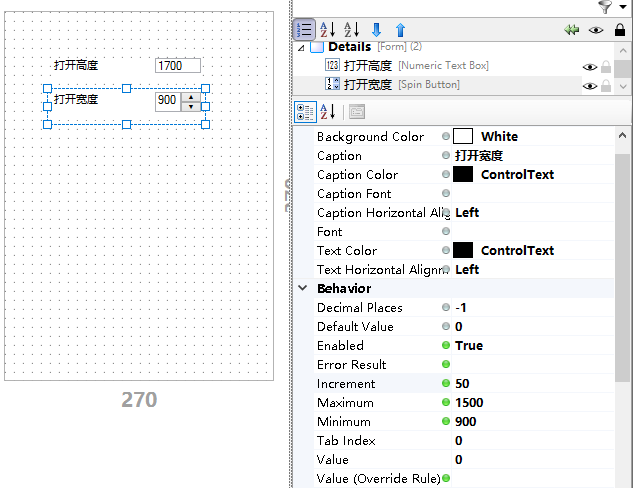Move control up with blue up arrow
The width and height of the screenshot is (633, 488).
(x=400, y=29)
